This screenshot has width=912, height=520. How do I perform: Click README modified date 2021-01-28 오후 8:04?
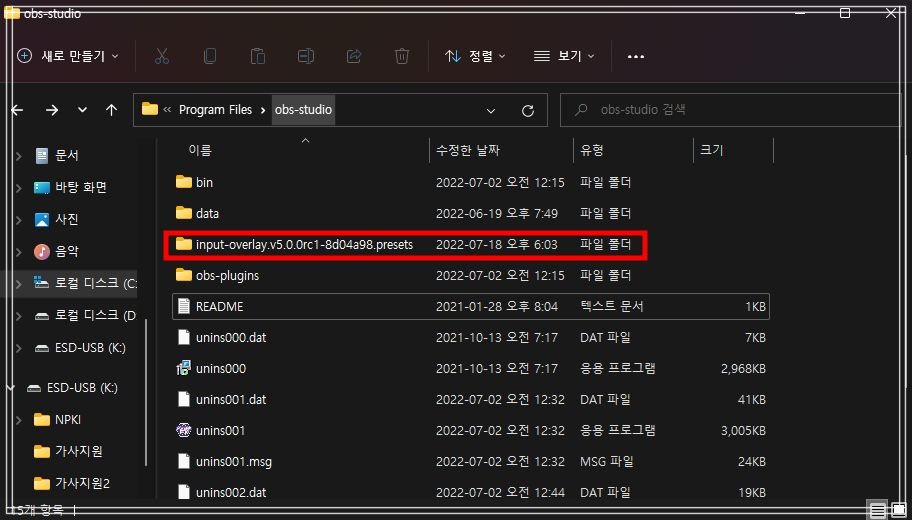(x=497, y=307)
